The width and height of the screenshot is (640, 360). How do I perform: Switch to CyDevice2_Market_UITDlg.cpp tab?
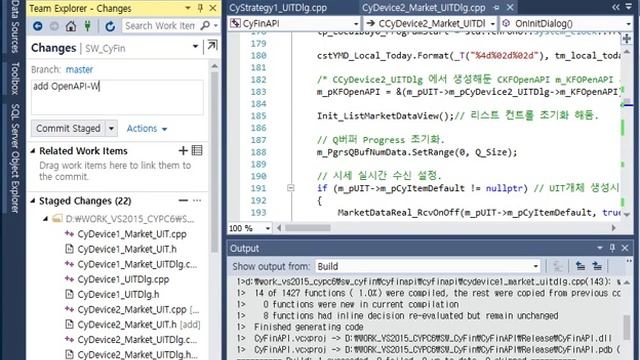(424, 8)
